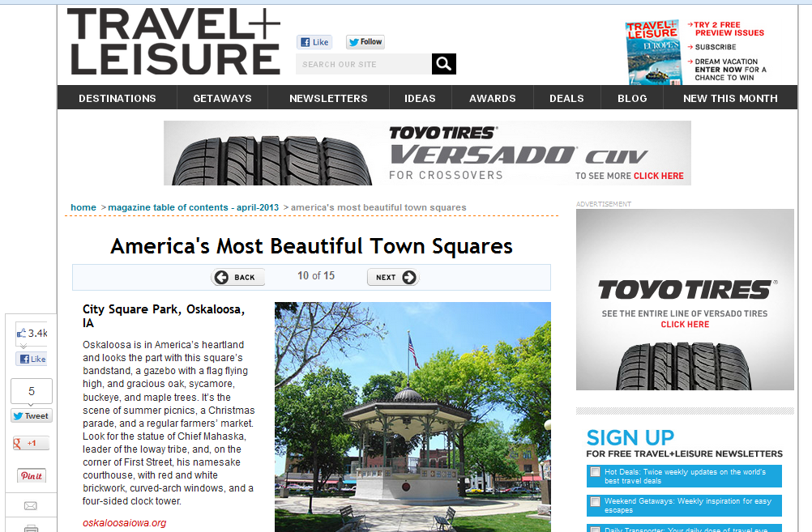The width and height of the screenshot is (812, 532).
Task: Go back to previous slide
Action: [x=237, y=278]
